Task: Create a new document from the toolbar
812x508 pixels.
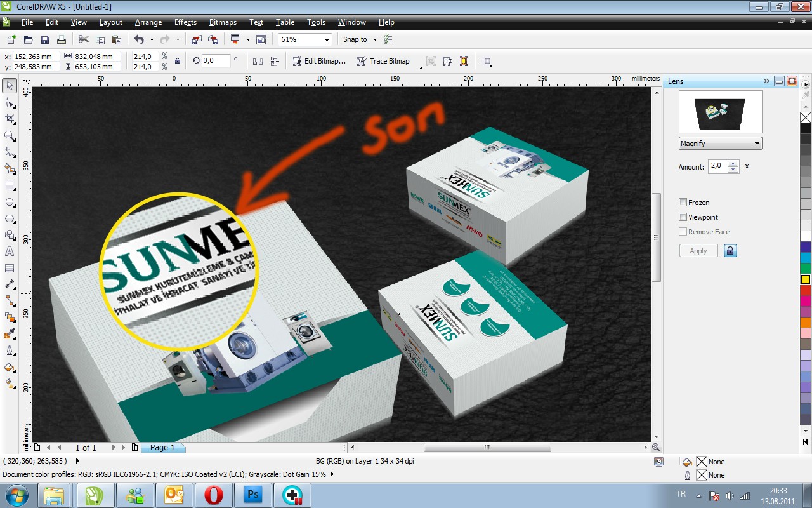Action: pos(11,39)
